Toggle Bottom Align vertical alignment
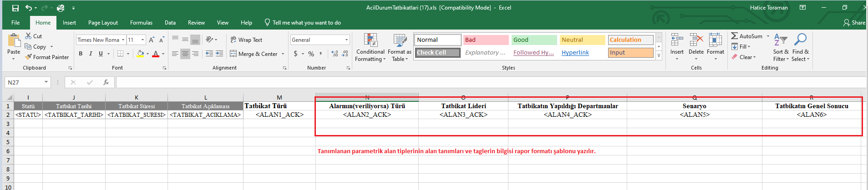Screen dimensions: 868x190 (x=195, y=40)
